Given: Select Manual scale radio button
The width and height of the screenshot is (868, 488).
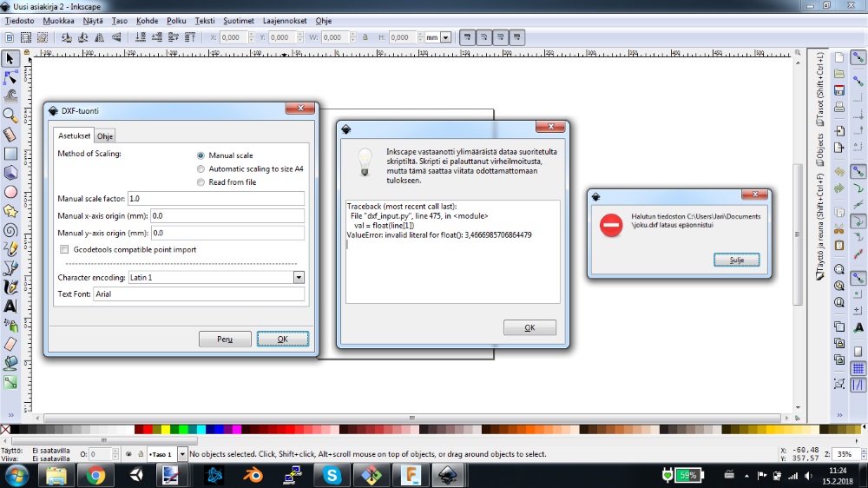Looking at the screenshot, I should point(201,155).
